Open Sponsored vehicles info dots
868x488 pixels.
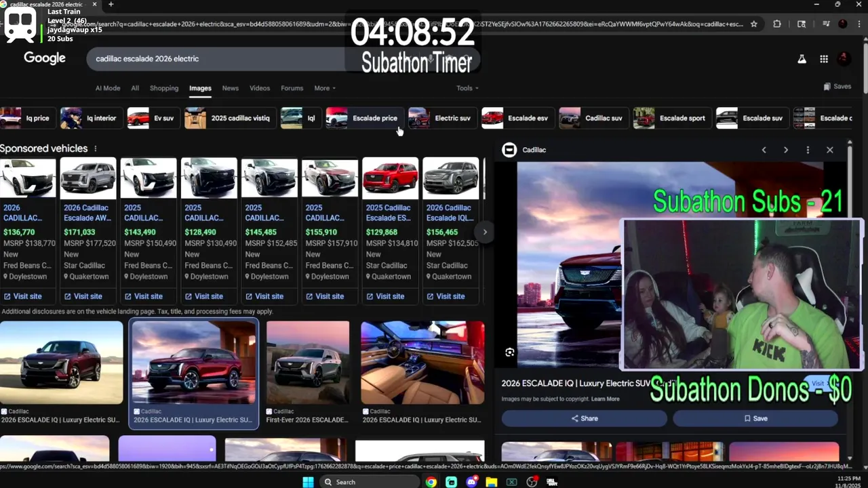pos(95,148)
